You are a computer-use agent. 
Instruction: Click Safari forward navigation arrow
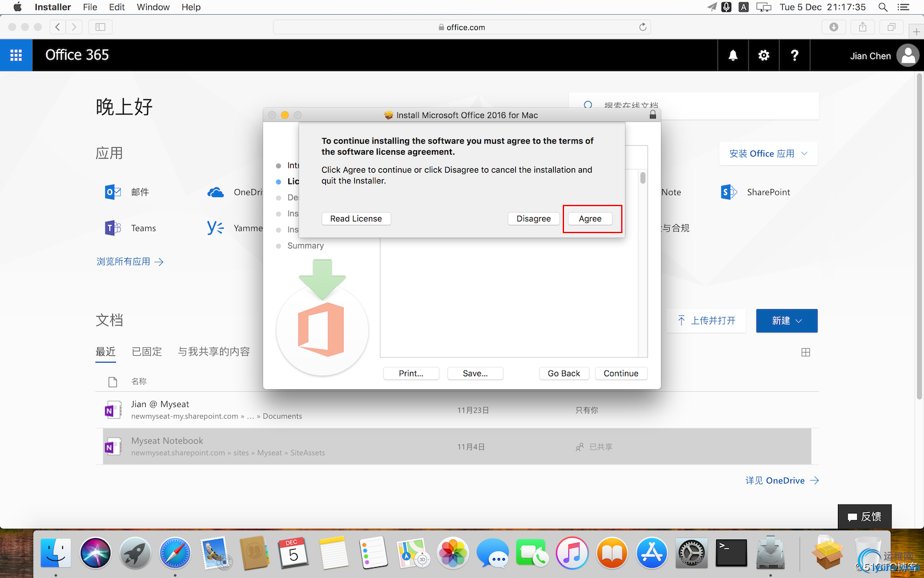[x=74, y=27]
